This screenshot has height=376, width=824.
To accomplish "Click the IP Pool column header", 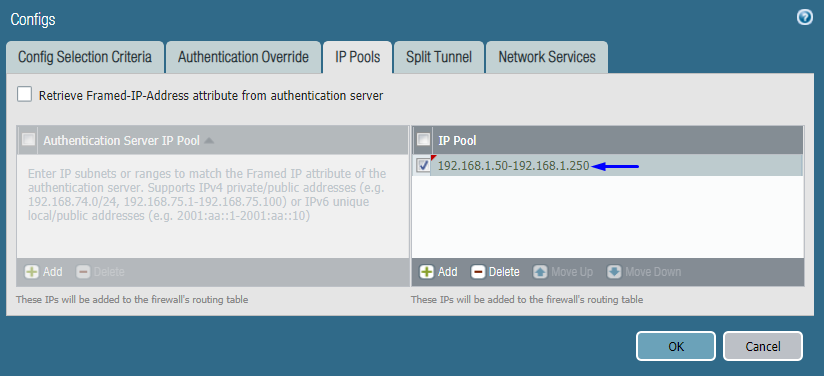I will tap(617, 140).
